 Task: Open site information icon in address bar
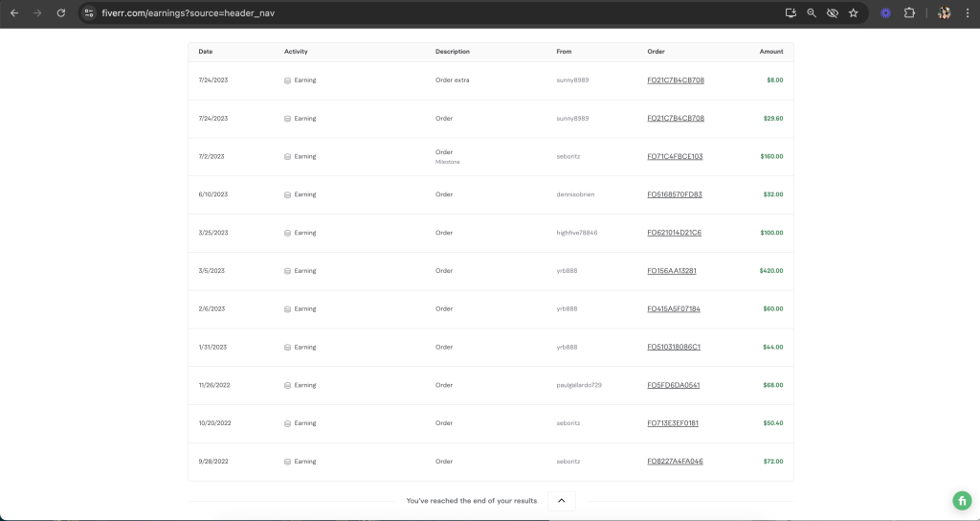(x=89, y=13)
